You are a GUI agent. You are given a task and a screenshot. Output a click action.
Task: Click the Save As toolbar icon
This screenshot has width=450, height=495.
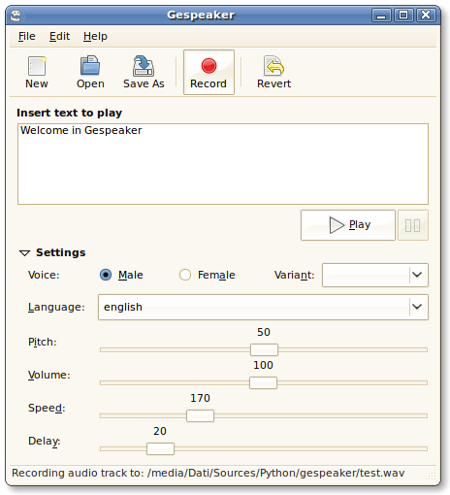pyautogui.click(x=144, y=72)
